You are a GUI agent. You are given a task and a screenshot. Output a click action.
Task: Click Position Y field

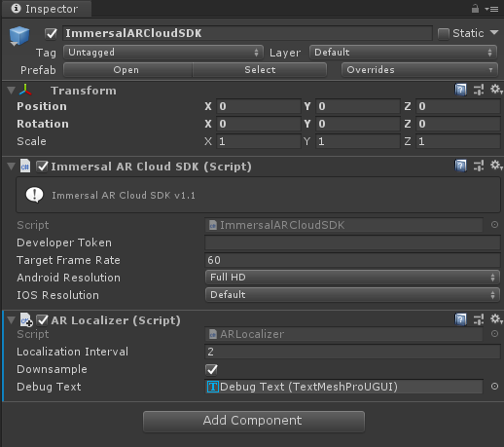(x=358, y=106)
